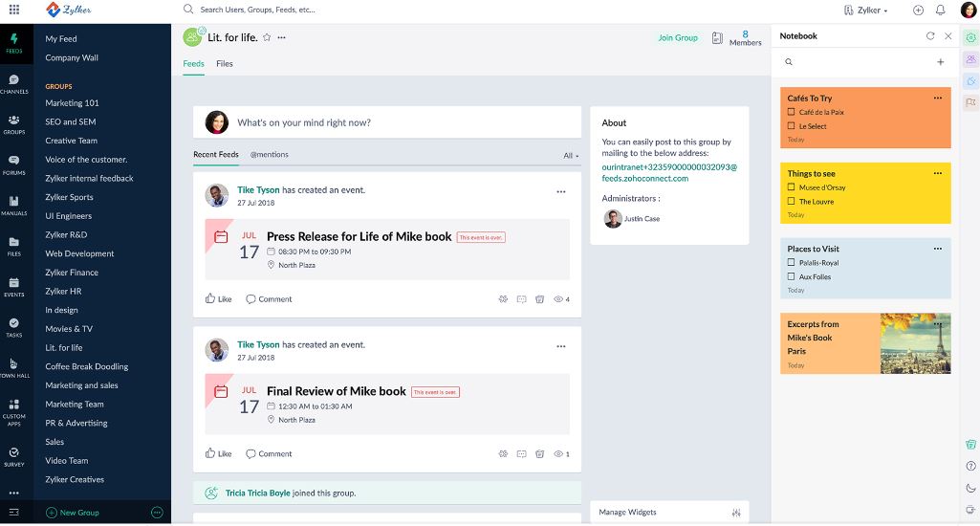Click the plus circle icon in header
Viewport: 980px width, 526px height.
[x=918, y=10]
